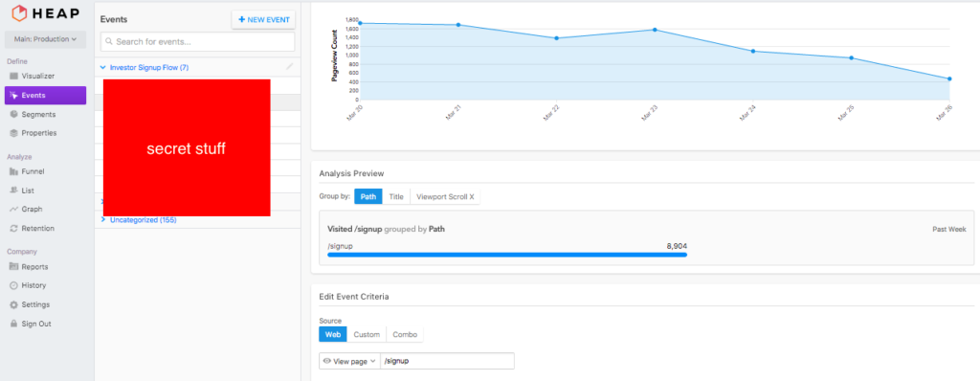Screen dimensions: 980x381
Task: Group the analysis by Title
Action: point(396,196)
